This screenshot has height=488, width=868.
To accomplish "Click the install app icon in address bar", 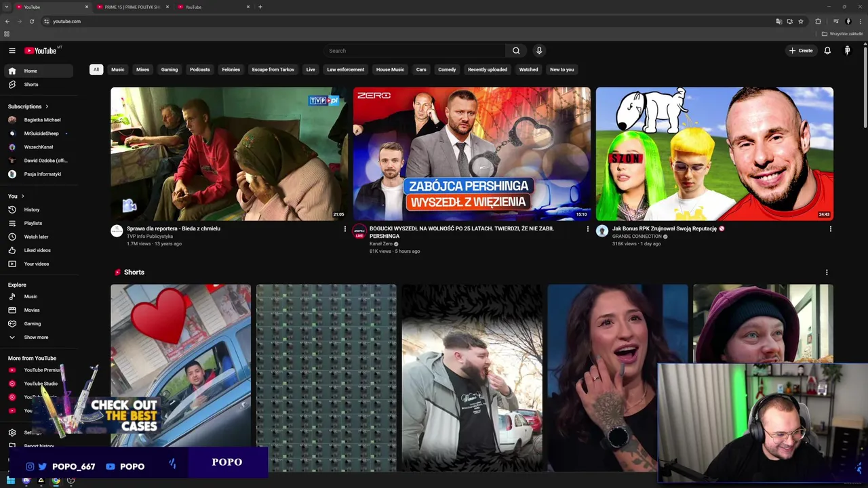I will (790, 21).
